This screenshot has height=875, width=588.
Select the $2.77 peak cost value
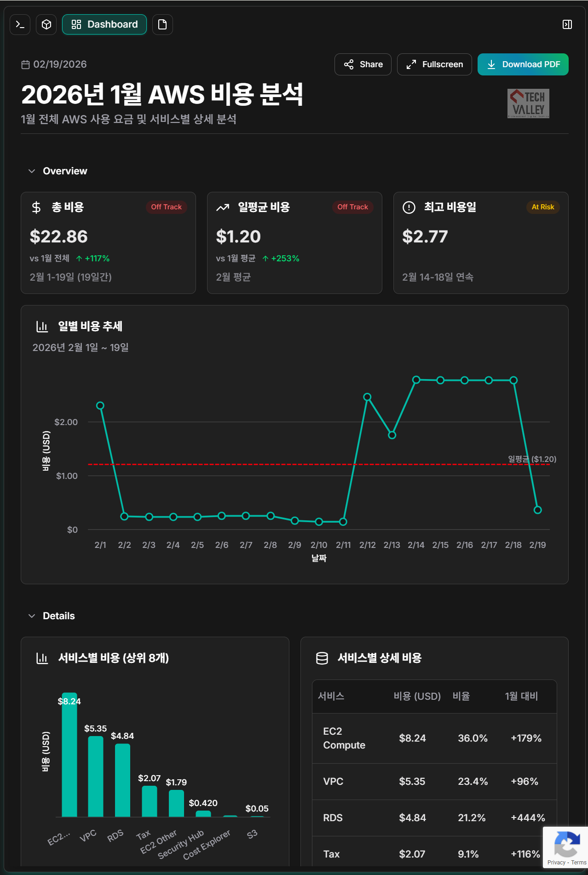coord(425,236)
